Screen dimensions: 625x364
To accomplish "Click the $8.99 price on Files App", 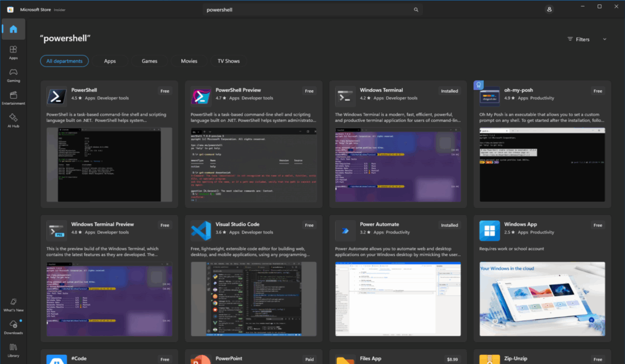I will click(x=452, y=359).
